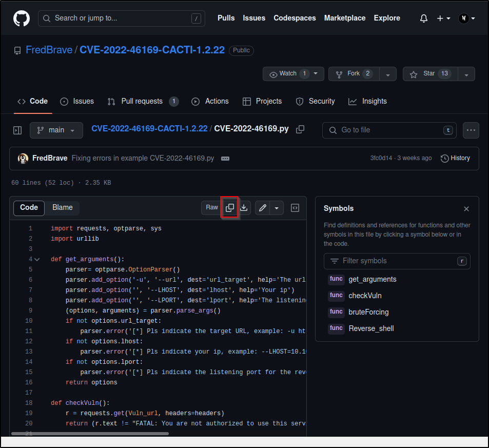Screen dimensions: 489x448
Task: Open the Actions tab
Action: 210,102
